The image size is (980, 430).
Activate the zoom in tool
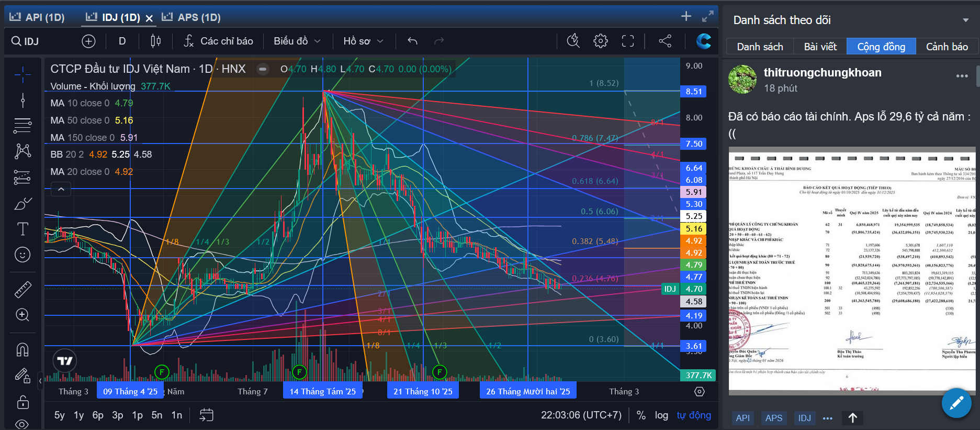point(22,315)
